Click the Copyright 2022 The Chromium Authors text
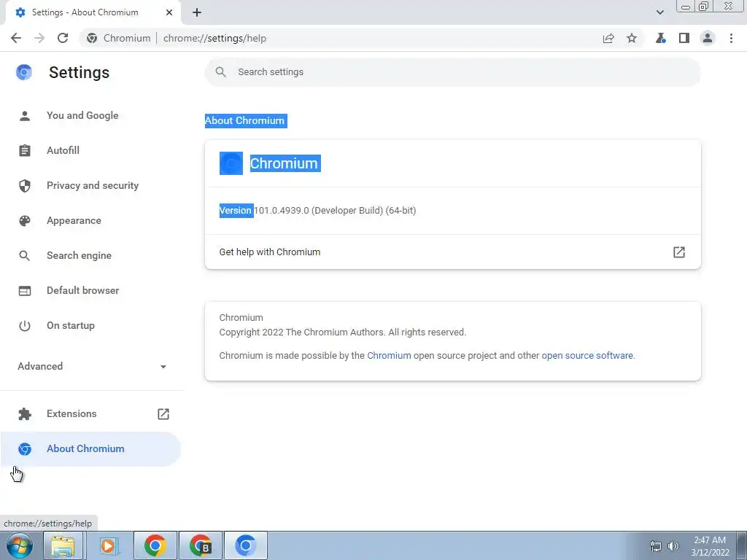Viewport: 747px width, 560px height. pyautogui.click(x=343, y=332)
